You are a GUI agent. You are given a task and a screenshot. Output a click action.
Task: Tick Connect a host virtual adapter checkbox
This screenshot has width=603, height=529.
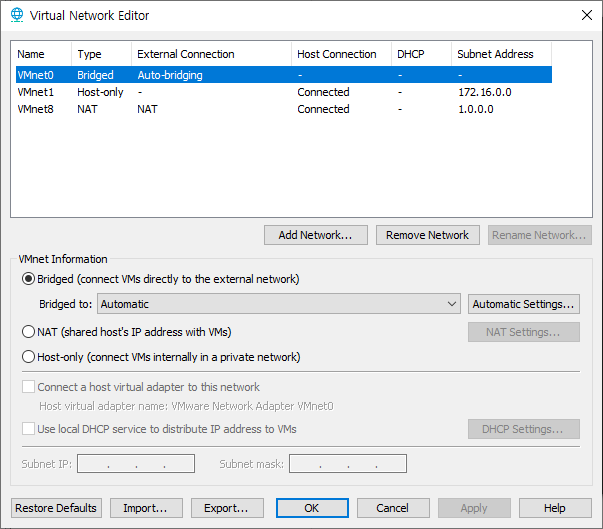(x=28, y=387)
